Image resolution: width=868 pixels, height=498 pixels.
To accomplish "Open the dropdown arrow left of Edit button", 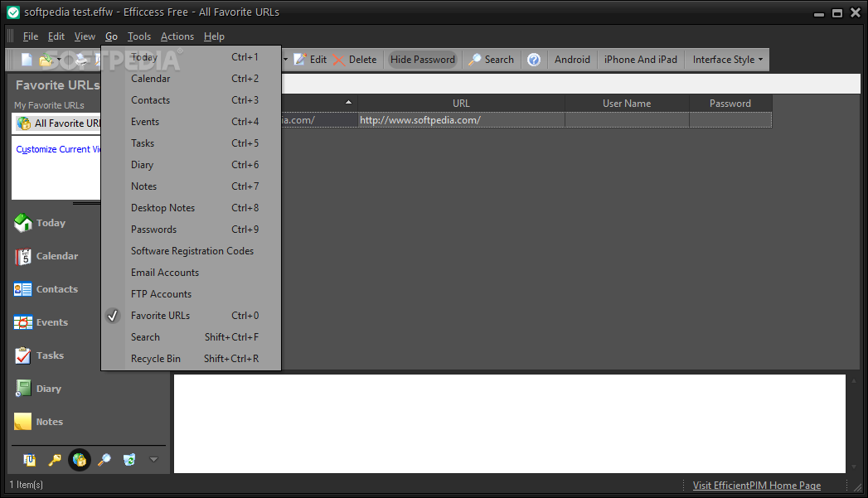I will pos(286,60).
